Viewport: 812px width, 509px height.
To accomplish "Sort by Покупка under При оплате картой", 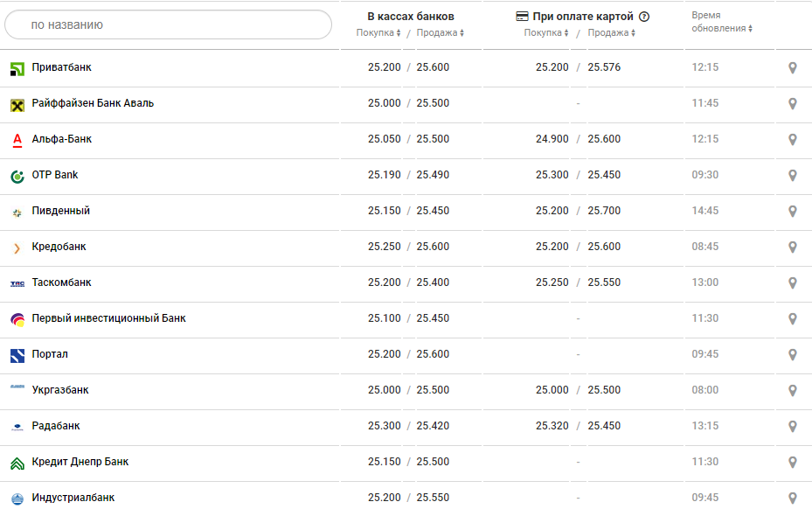I will (546, 33).
